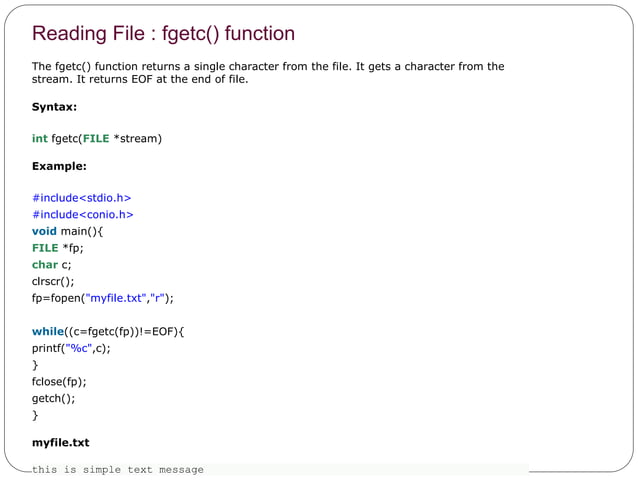Click the fgetc() description paragraph
The width and height of the screenshot is (638, 493).
click(x=267, y=73)
